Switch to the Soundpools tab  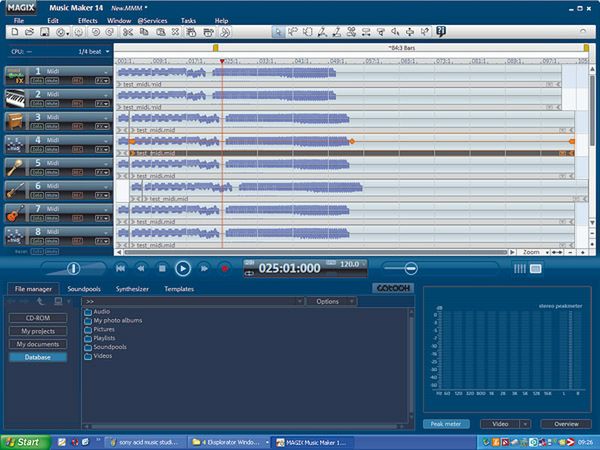[x=82, y=288]
